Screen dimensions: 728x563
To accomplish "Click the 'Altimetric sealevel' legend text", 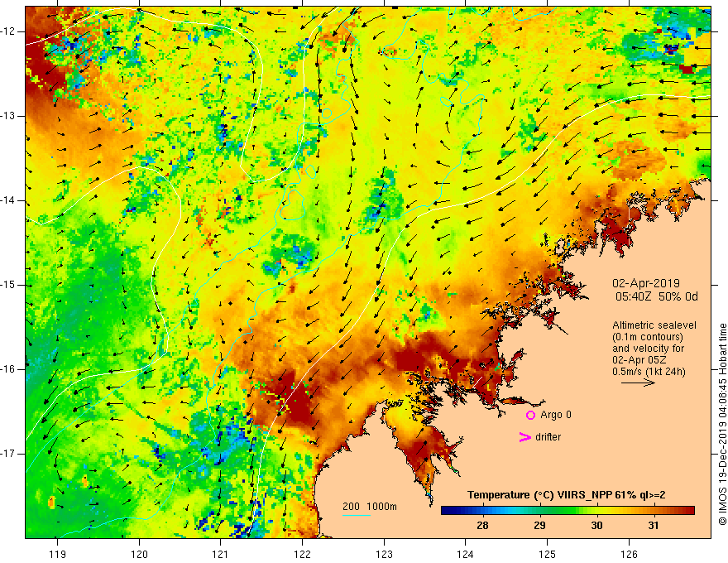I will [654, 325].
